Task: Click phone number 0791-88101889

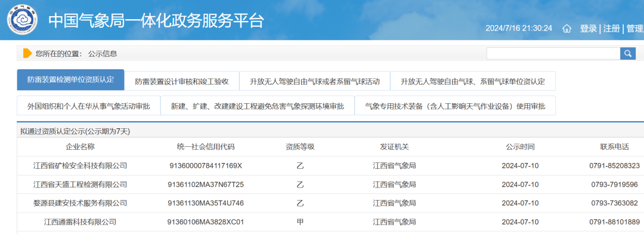Action: click(614, 222)
